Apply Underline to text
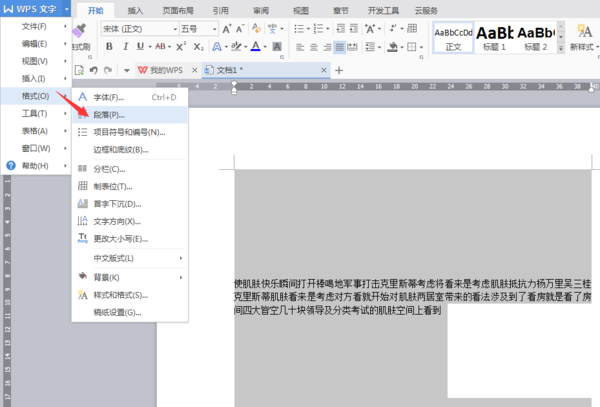Image resolution: width=600 pixels, height=407 pixels. pyautogui.click(x=140, y=47)
